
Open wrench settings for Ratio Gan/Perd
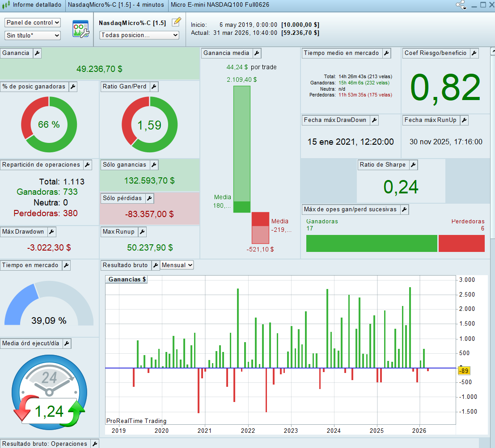(154, 87)
